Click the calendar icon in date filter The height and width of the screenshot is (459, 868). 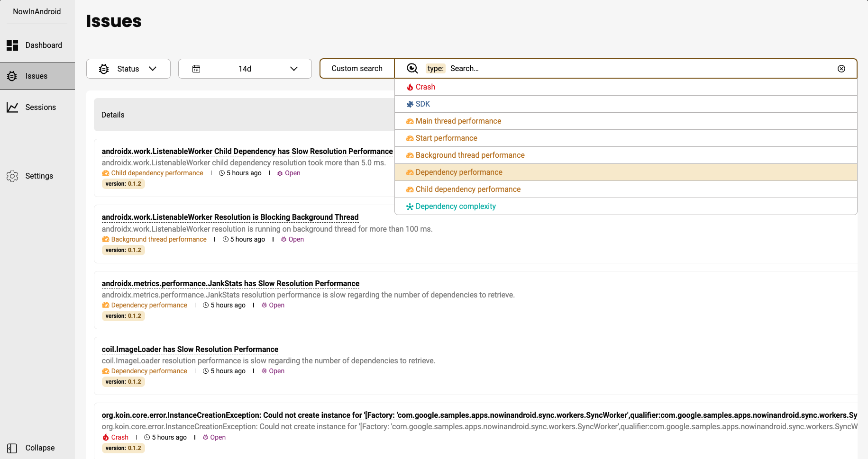pos(196,69)
